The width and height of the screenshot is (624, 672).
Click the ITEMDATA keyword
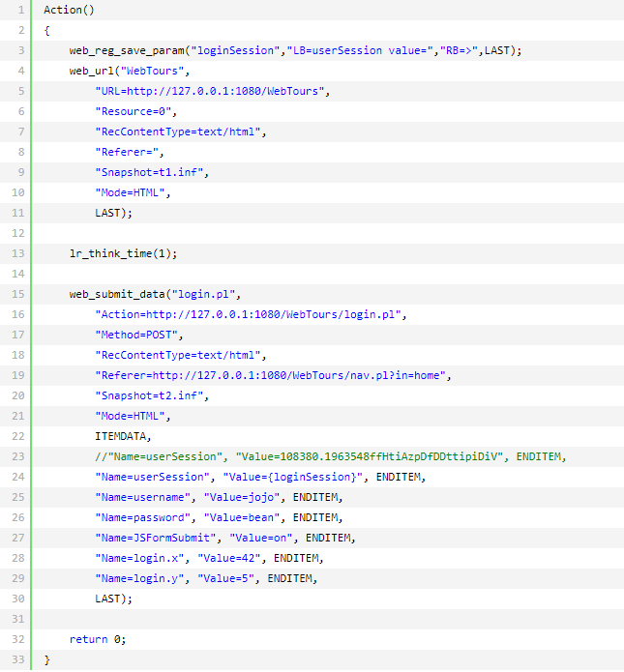(121, 436)
